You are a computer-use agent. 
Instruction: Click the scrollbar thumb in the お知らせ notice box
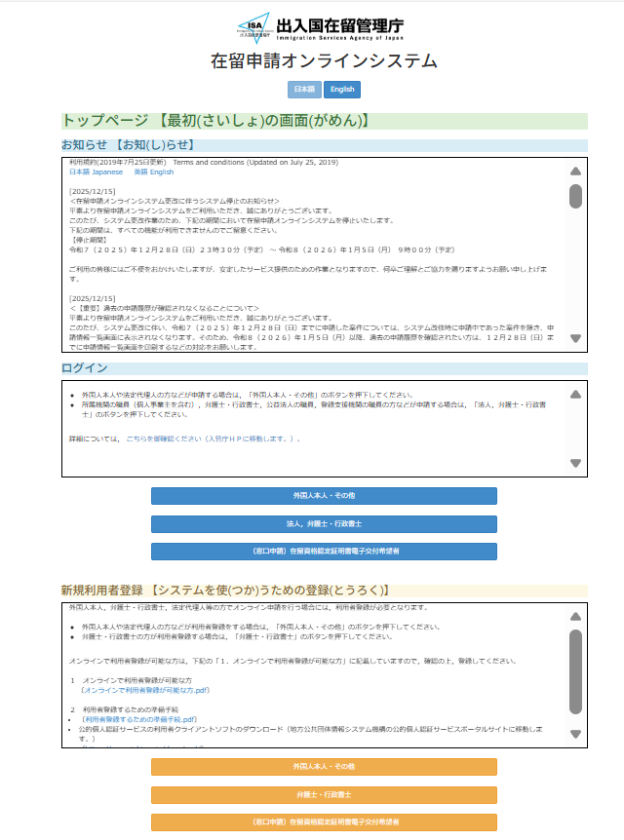575,196
